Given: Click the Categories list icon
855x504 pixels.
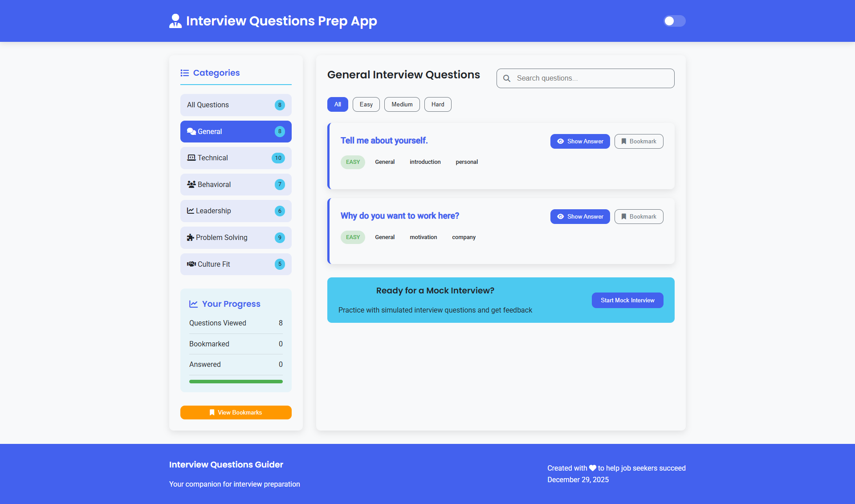Looking at the screenshot, I should click(x=184, y=73).
